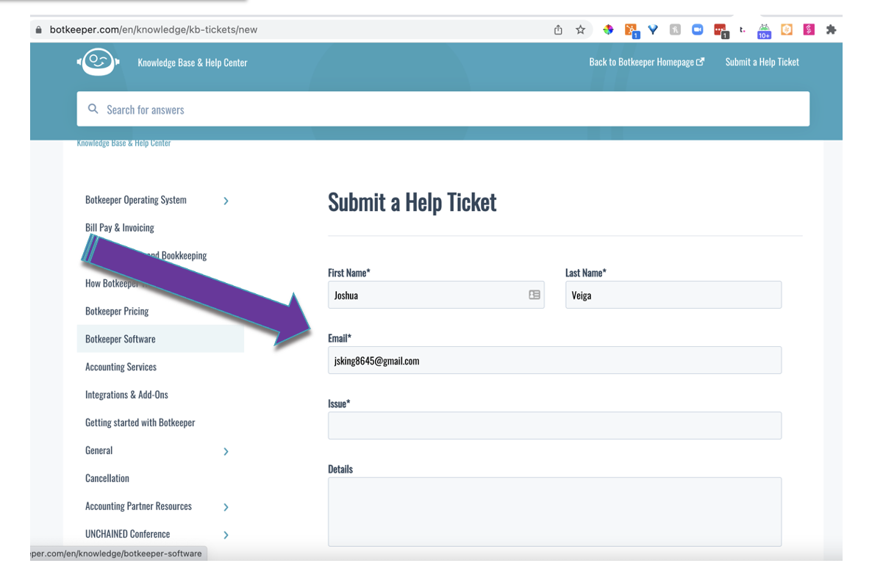The height and width of the screenshot is (588, 872).
Task: Open the color wheel extension
Action: [608, 30]
